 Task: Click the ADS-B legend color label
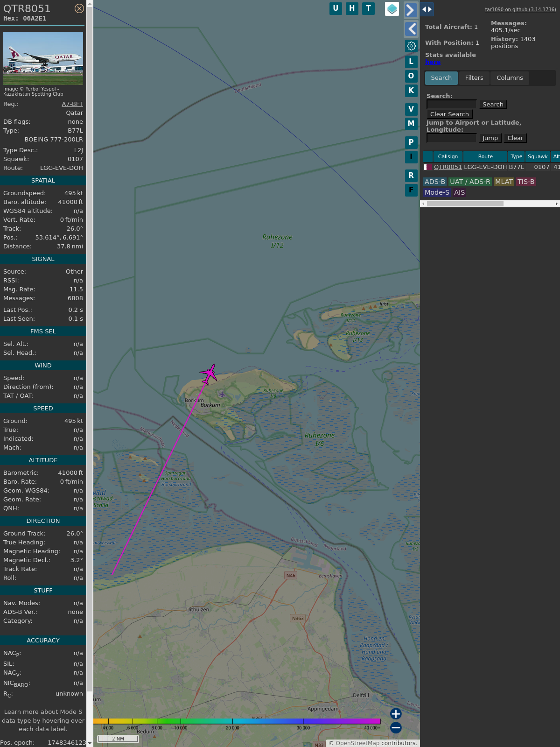tap(435, 182)
